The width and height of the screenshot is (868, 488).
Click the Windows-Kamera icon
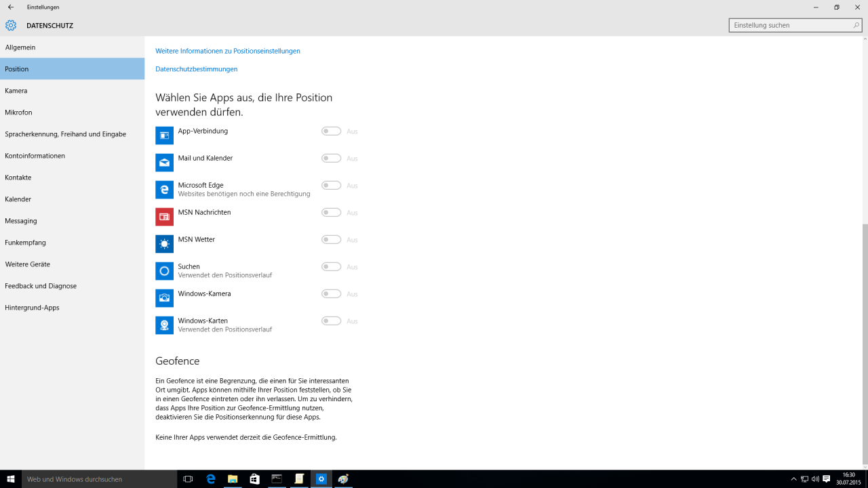click(x=164, y=298)
